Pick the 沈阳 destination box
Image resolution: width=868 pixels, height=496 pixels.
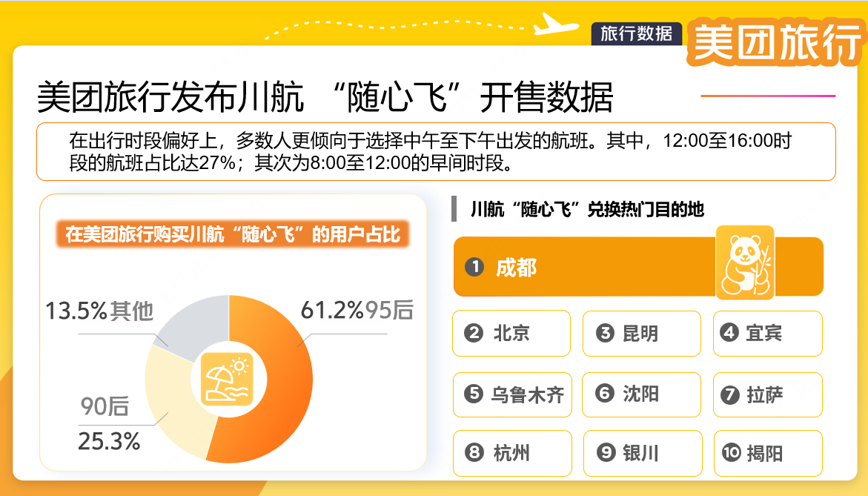point(641,394)
